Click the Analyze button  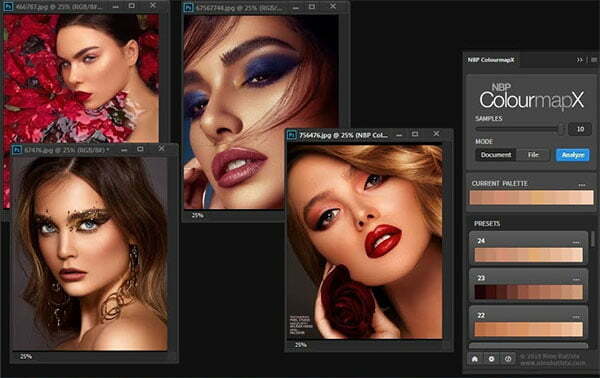(x=572, y=155)
